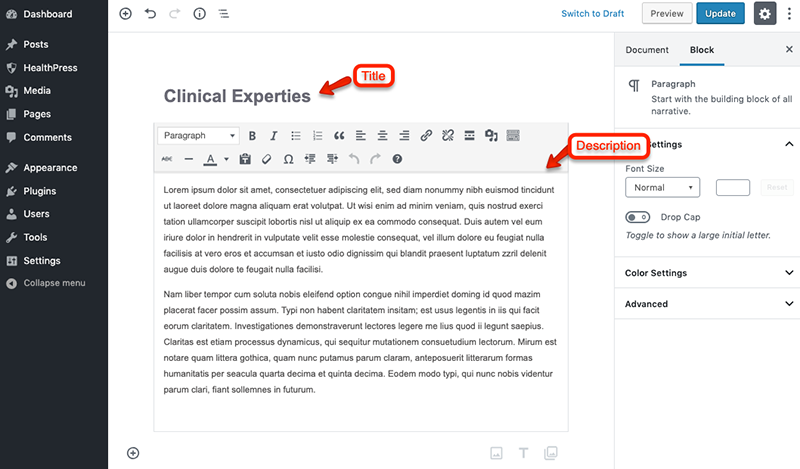Toggle strikethrough formatting
The image size is (800, 469).
tap(167, 159)
